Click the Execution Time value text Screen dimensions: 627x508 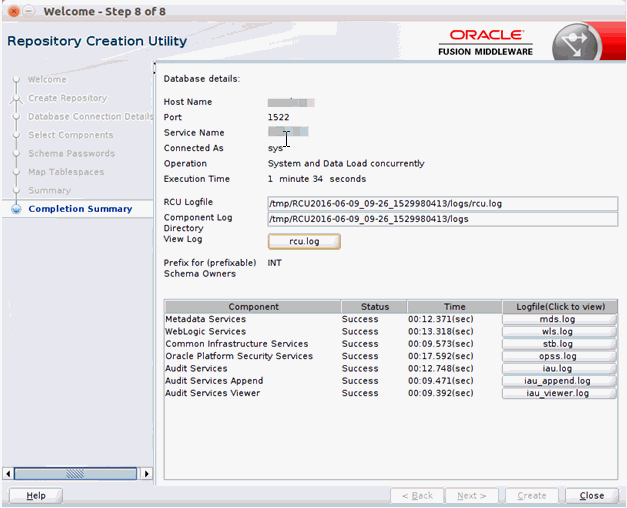tap(317, 179)
